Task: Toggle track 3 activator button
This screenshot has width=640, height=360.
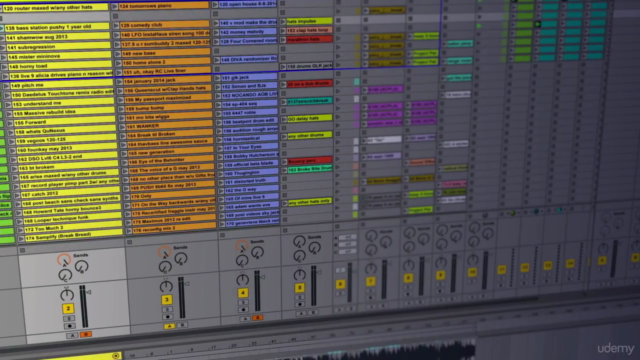Action: 167,300
